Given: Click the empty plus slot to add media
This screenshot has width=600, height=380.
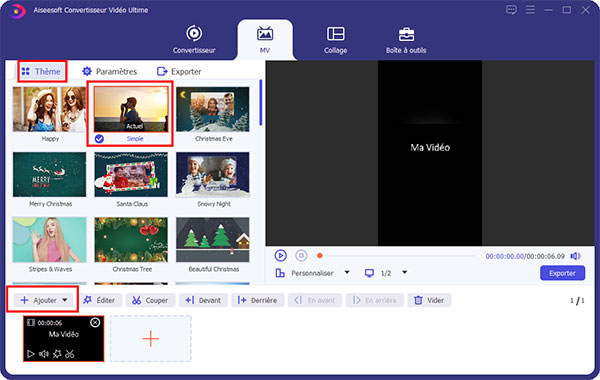Looking at the screenshot, I should (x=151, y=339).
